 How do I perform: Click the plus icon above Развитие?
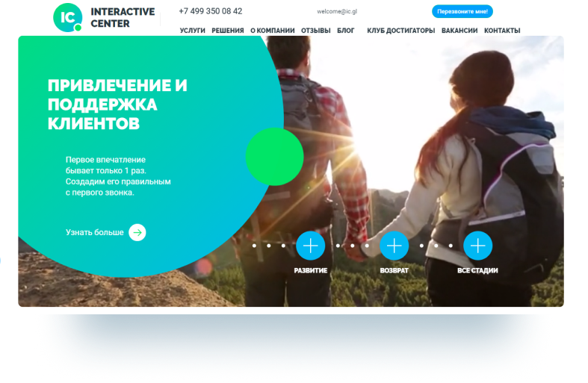pyautogui.click(x=311, y=246)
